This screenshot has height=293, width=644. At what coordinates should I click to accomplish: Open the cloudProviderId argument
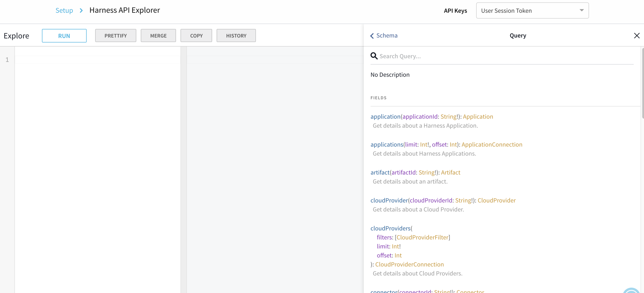431,200
